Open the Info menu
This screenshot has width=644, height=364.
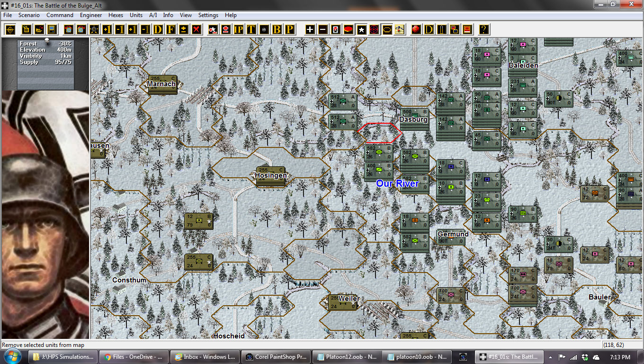(168, 15)
